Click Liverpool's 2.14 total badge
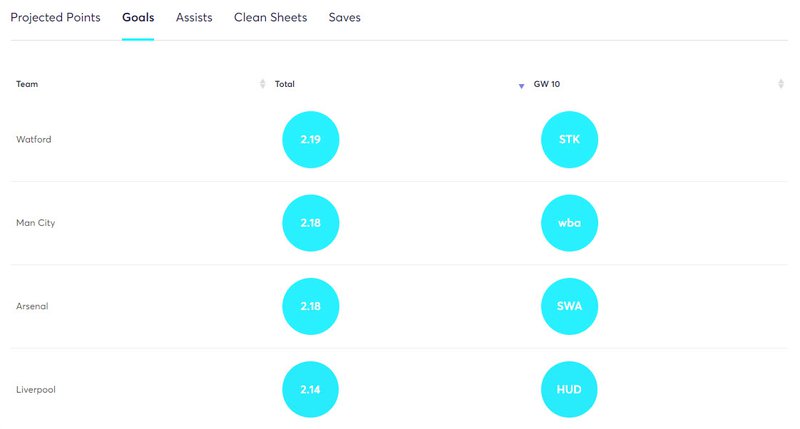This screenshot has height=429, width=800. (310, 390)
